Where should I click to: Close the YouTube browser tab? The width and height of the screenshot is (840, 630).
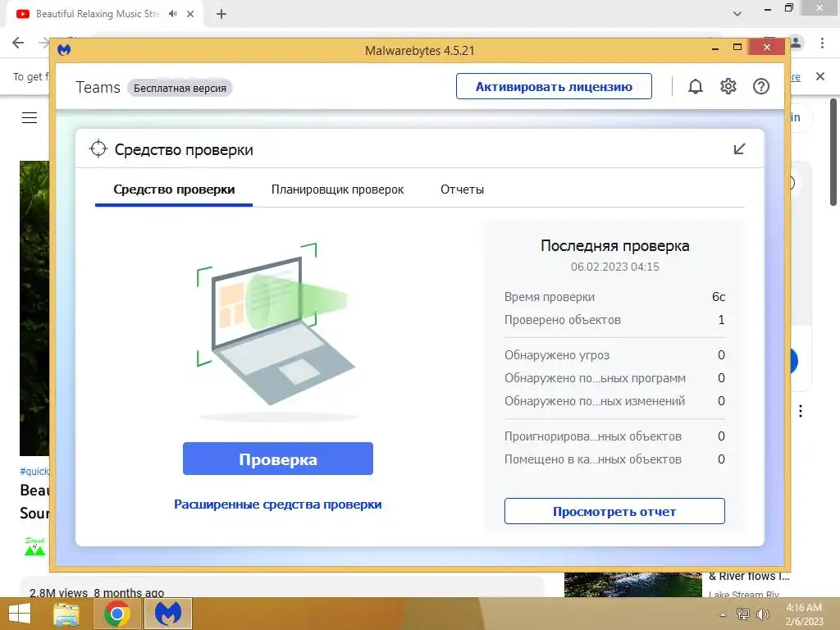(x=190, y=14)
